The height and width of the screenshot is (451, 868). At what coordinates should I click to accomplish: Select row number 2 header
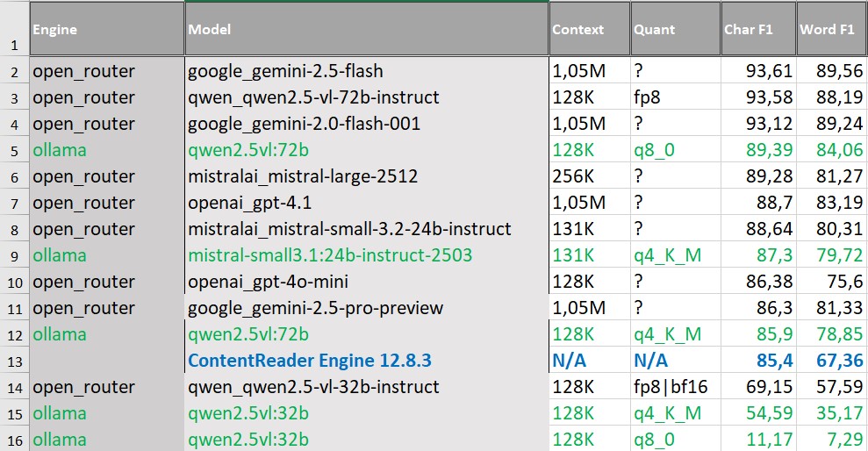click(14, 71)
